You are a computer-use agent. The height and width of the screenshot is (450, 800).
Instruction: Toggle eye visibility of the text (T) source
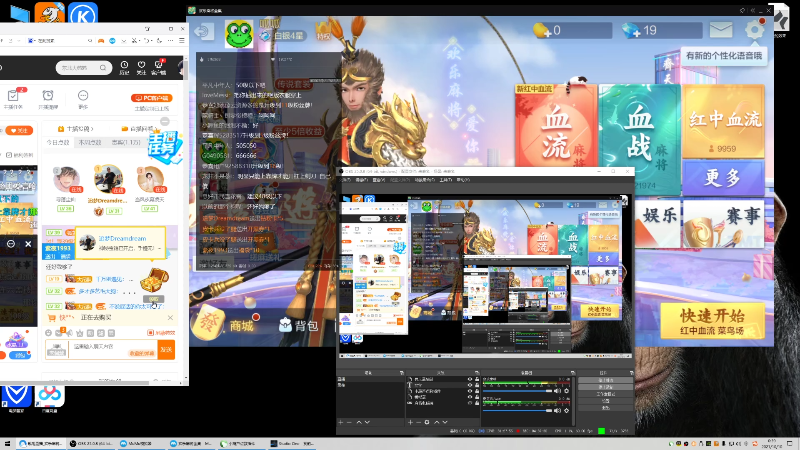(470, 385)
